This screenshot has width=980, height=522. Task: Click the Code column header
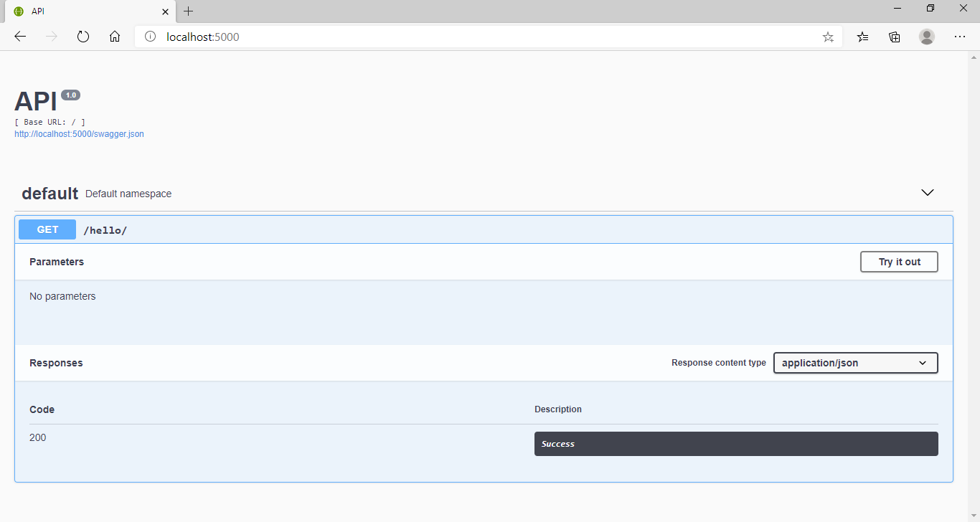(42, 409)
